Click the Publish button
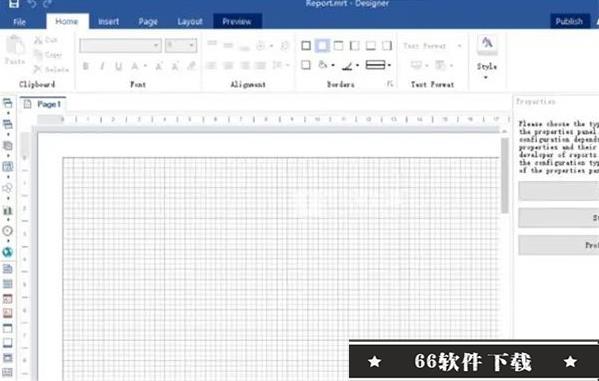Screen dimensions: 599x381 pyautogui.click(x=569, y=21)
